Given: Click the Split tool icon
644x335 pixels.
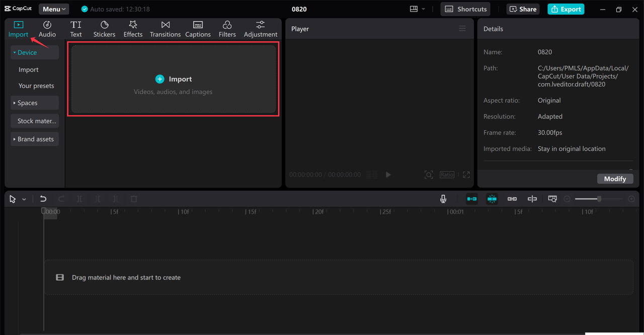Looking at the screenshot, I should click(x=79, y=199).
